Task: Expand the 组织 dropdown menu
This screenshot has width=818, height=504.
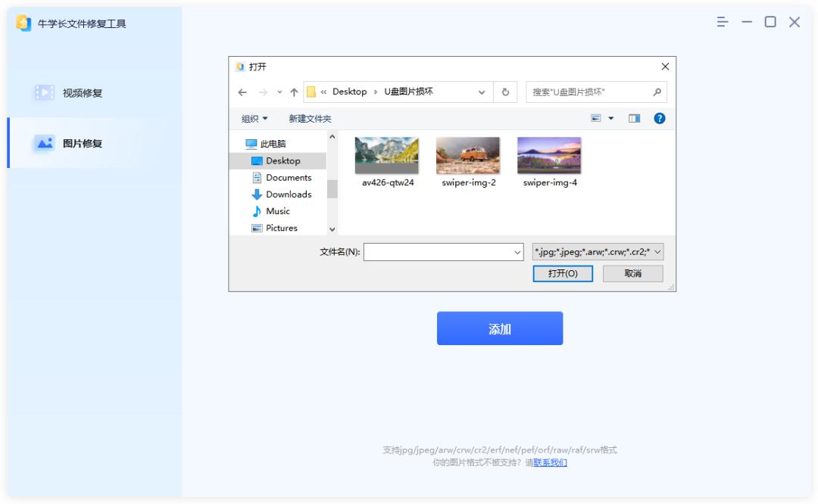Action: (x=251, y=118)
